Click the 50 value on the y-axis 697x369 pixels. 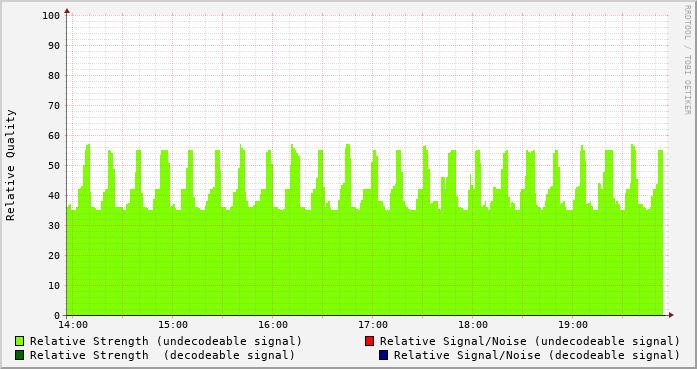coord(54,166)
